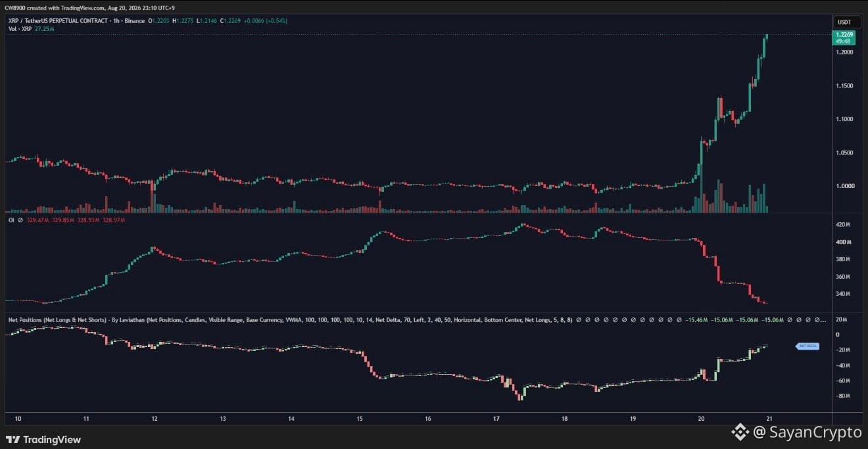Click the TradingView logo
Image resolution: width=868 pixels, height=449 pixels.
44,439
